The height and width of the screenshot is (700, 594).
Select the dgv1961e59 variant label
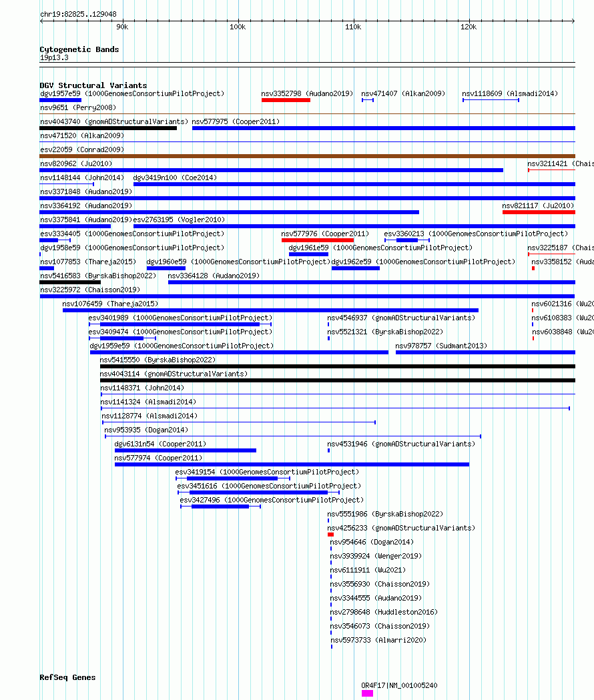coord(380,248)
